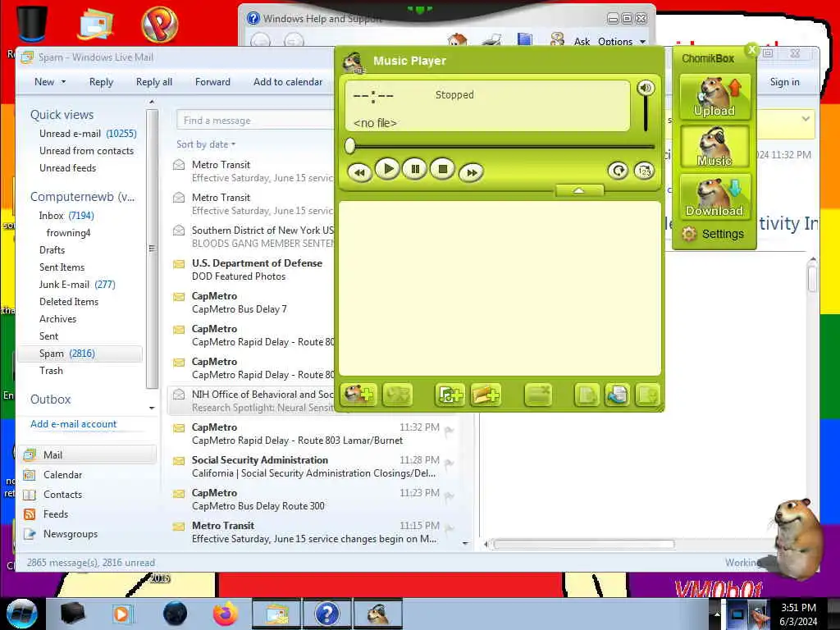Viewport: 840px width, 630px height.
Task: Open Download in ChomikBox
Action: point(714,197)
